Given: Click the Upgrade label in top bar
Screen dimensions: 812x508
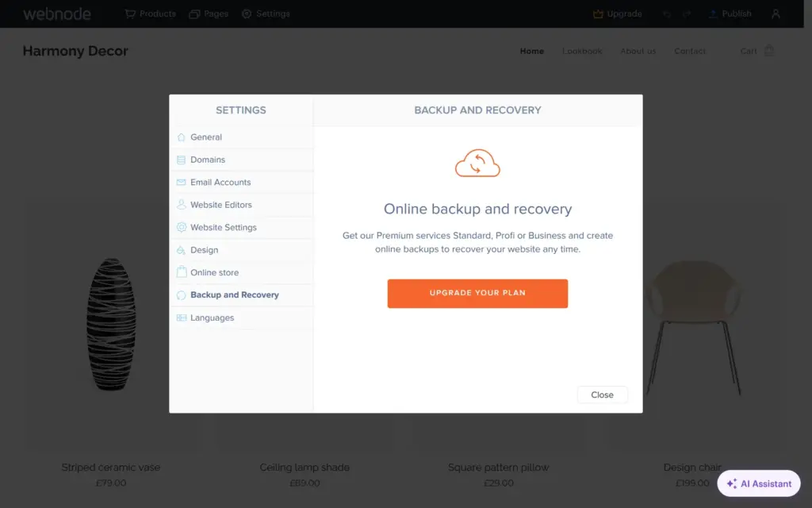Looking at the screenshot, I should pos(624,14).
